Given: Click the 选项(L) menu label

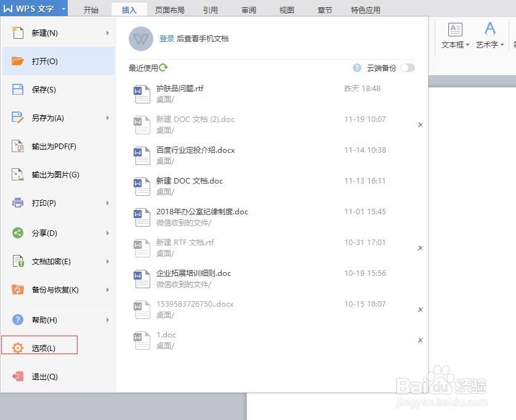Looking at the screenshot, I should click(44, 348).
